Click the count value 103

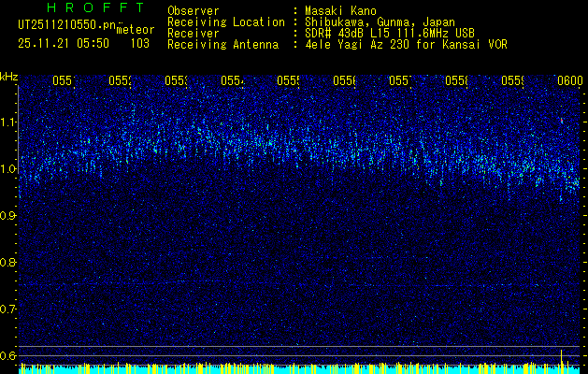140,44
